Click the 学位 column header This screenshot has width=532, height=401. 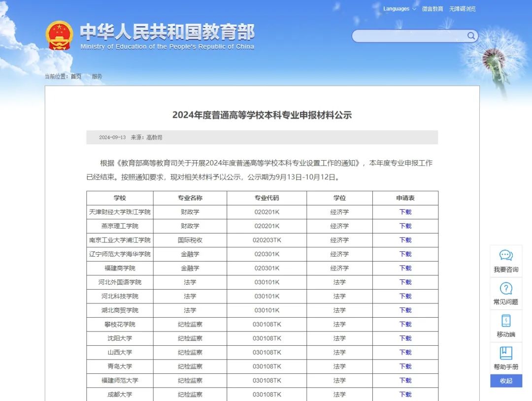click(339, 198)
